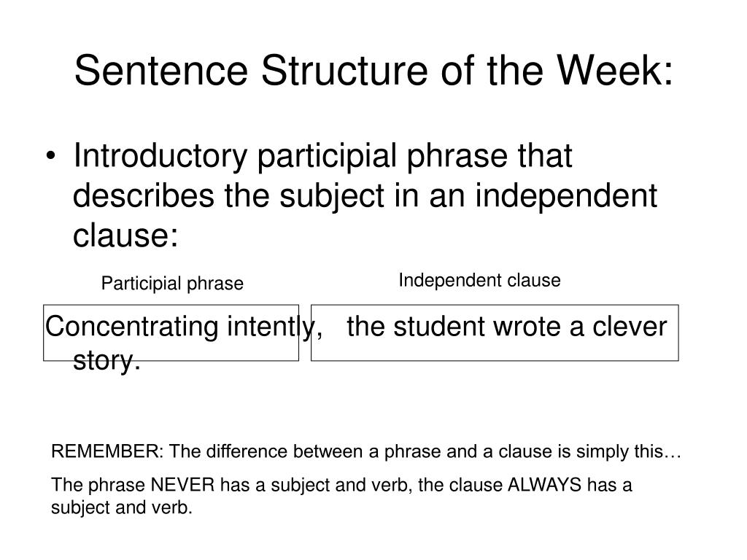Select the "Independent clause" label
Viewport: 747px width, 560px height.
tap(480, 280)
